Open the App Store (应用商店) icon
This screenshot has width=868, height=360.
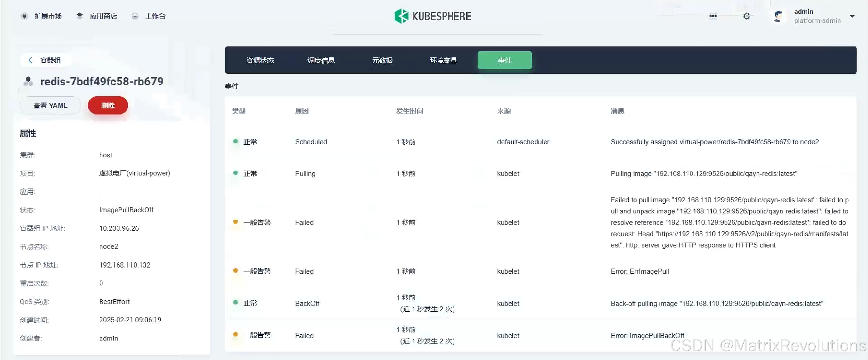(79, 16)
